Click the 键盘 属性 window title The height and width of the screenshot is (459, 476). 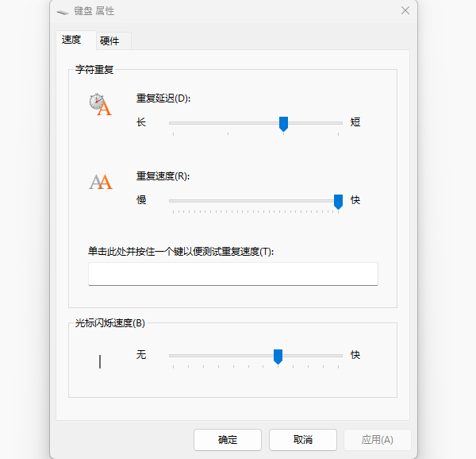[x=94, y=11]
